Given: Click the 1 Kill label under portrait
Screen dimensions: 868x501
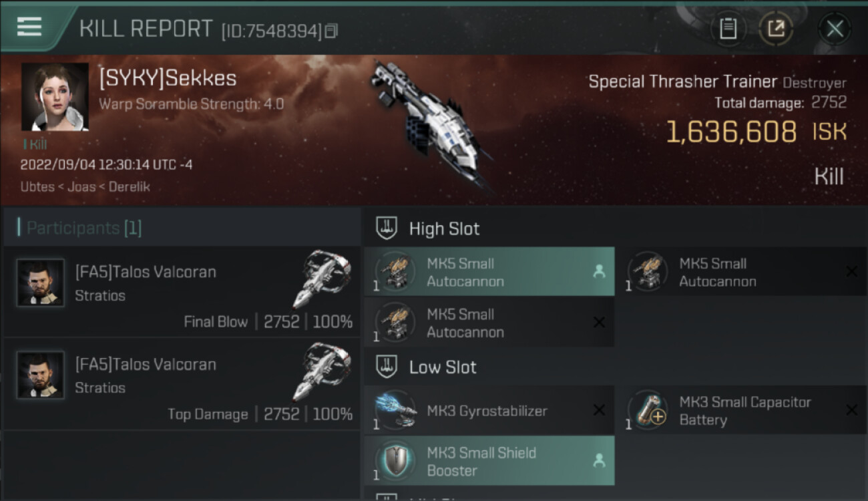Looking at the screenshot, I should click(35, 144).
